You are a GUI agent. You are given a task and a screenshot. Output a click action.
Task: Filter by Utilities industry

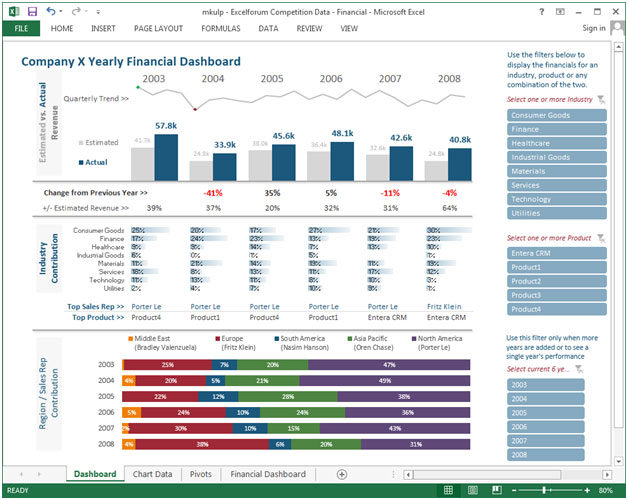pyautogui.click(x=557, y=214)
